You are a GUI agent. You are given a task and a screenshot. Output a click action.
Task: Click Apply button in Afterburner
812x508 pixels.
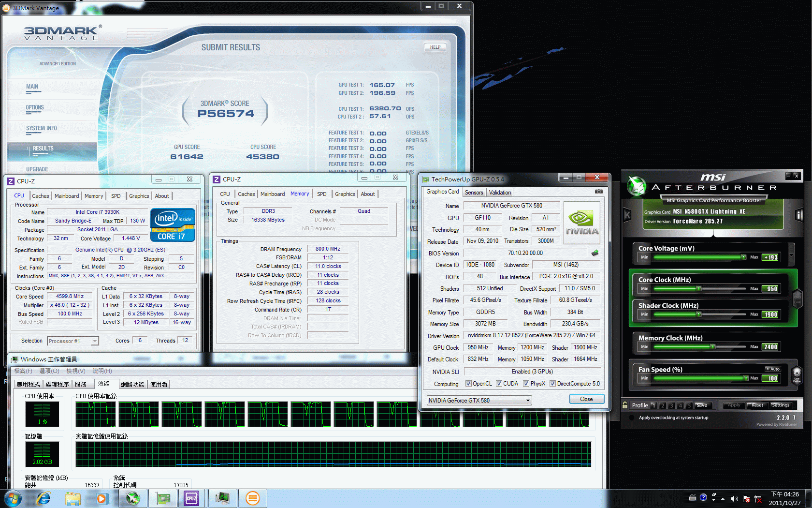tap(734, 405)
